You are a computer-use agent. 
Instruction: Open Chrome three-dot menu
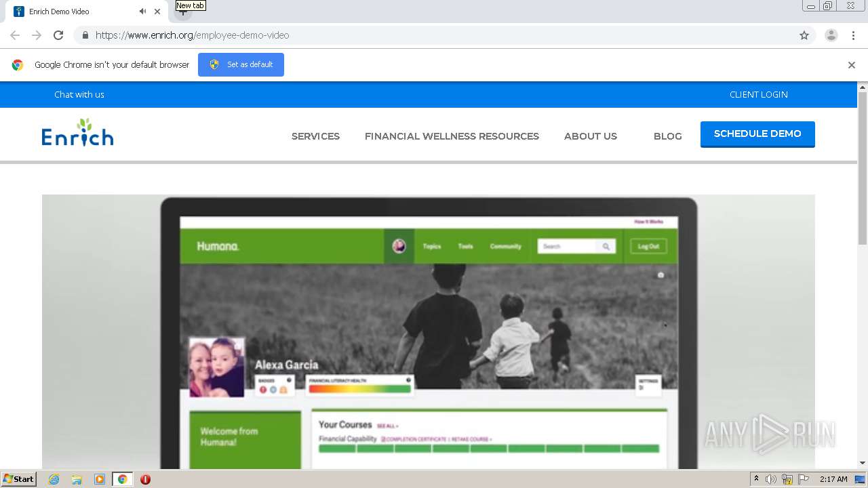tap(853, 35)
